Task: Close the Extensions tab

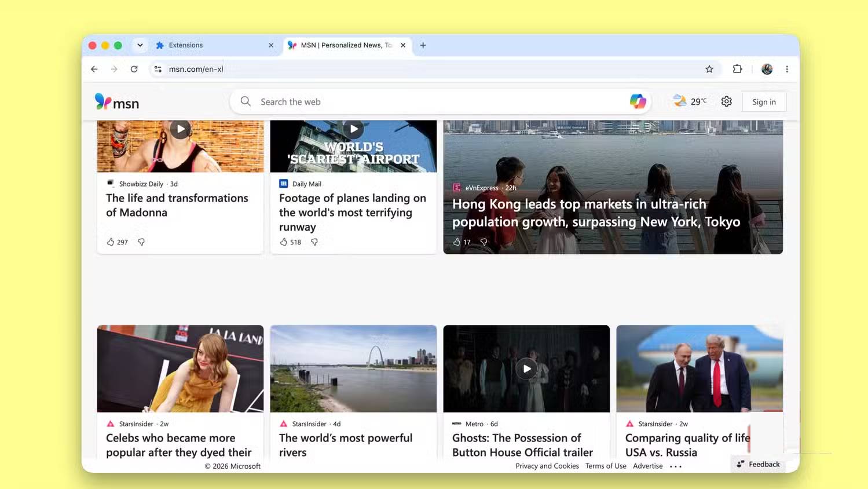Action: [271, 45]
